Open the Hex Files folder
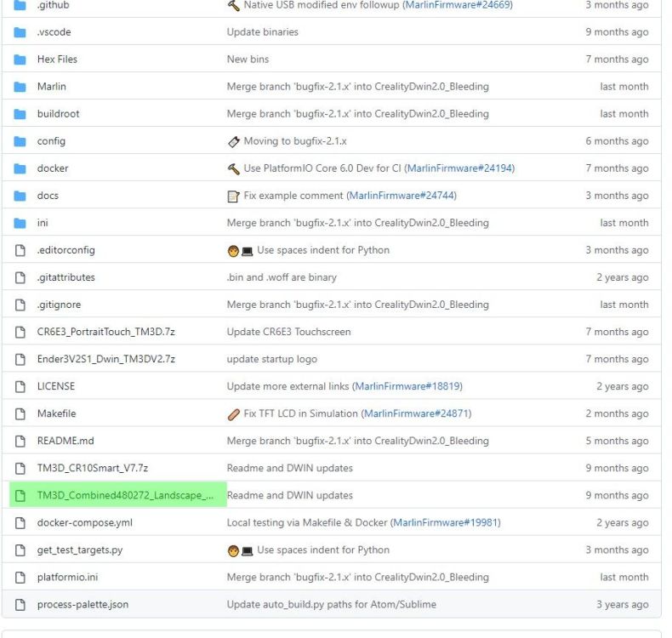This screenshot has width=672, height=638. 57,60
